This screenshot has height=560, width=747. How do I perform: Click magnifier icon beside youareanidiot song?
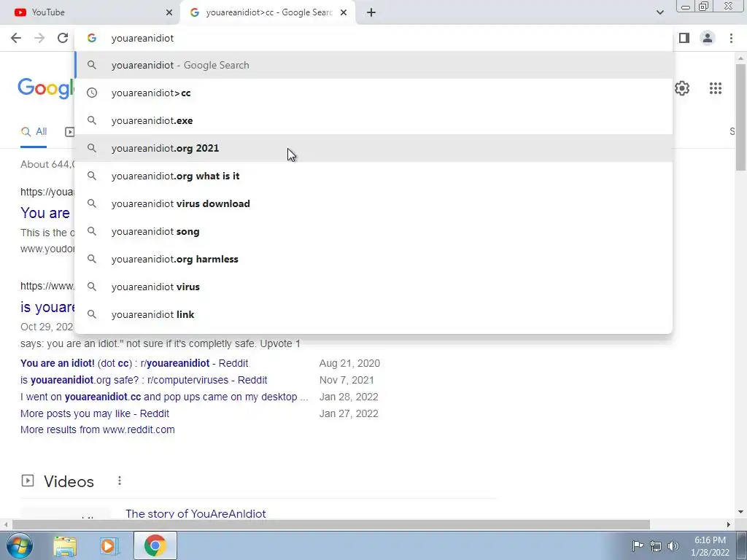[92, 231]
